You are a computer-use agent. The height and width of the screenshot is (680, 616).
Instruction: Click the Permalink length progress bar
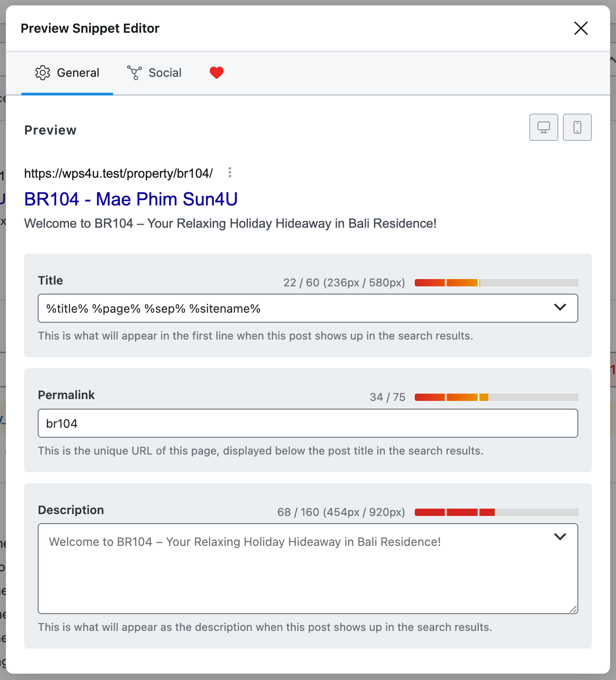tap(497, 397)
